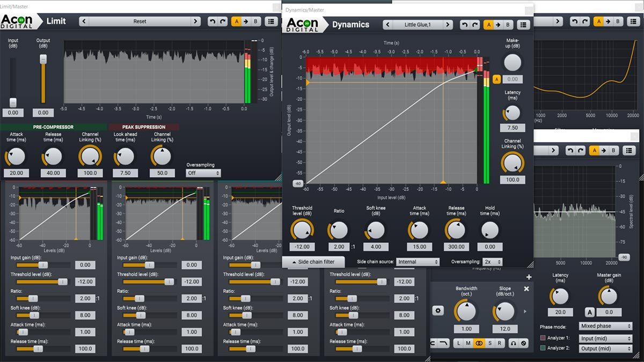This screenshot has height=362, width=644.
Task: Toggle L channel mode button
Action: (459, 343)
